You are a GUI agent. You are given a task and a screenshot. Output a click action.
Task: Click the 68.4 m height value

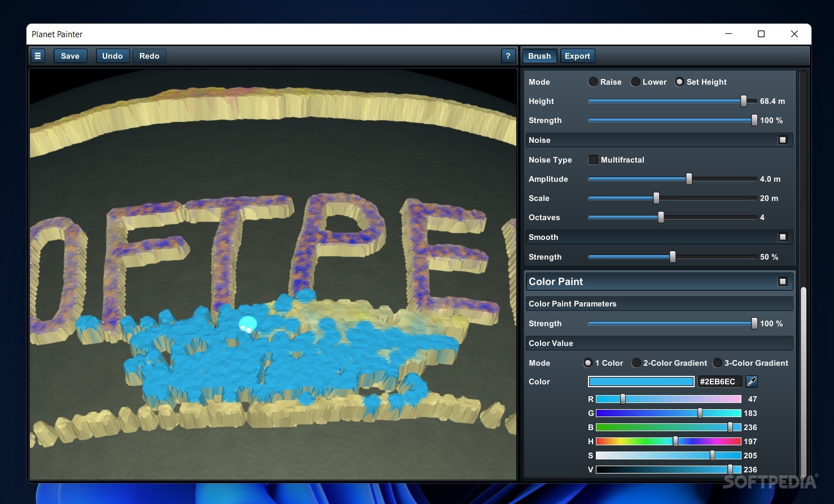click(x=772, y=101)
